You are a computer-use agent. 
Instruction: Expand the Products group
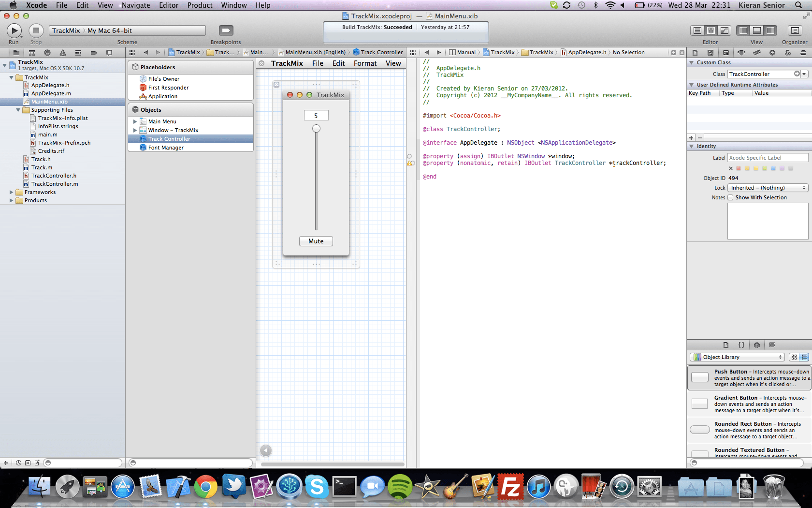[11, 200]
